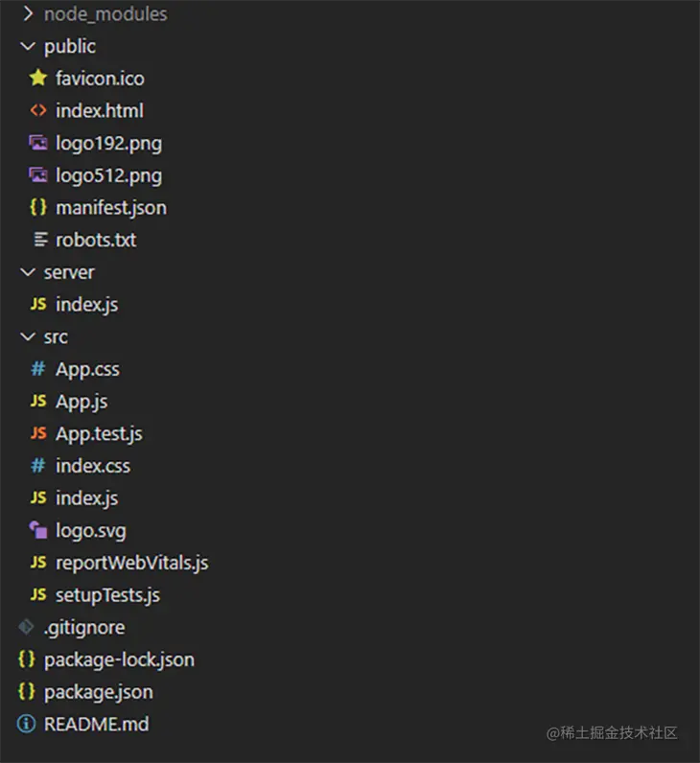Open the package.json file

coord(99,692)
